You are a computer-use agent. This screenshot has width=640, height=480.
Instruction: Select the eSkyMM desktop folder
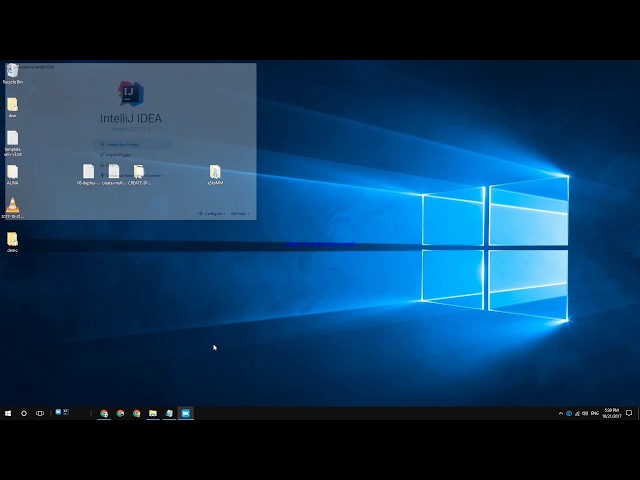[x=215, y=173]
